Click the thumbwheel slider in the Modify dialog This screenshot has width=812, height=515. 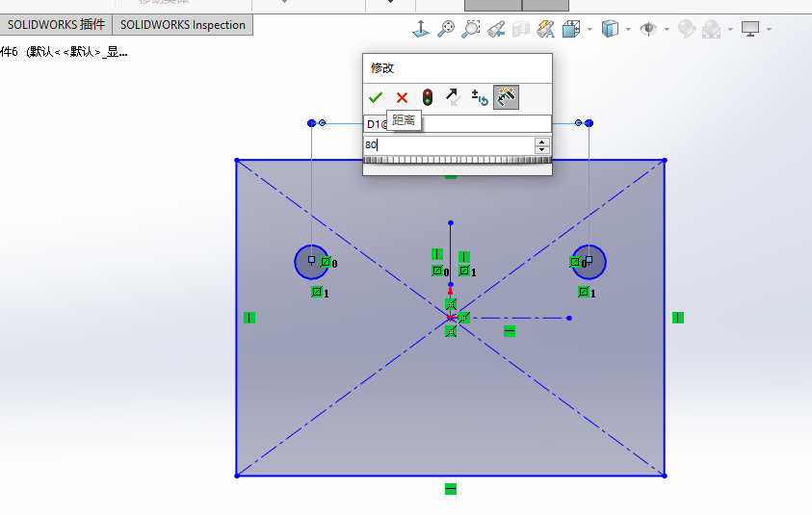tap(458, 160)
